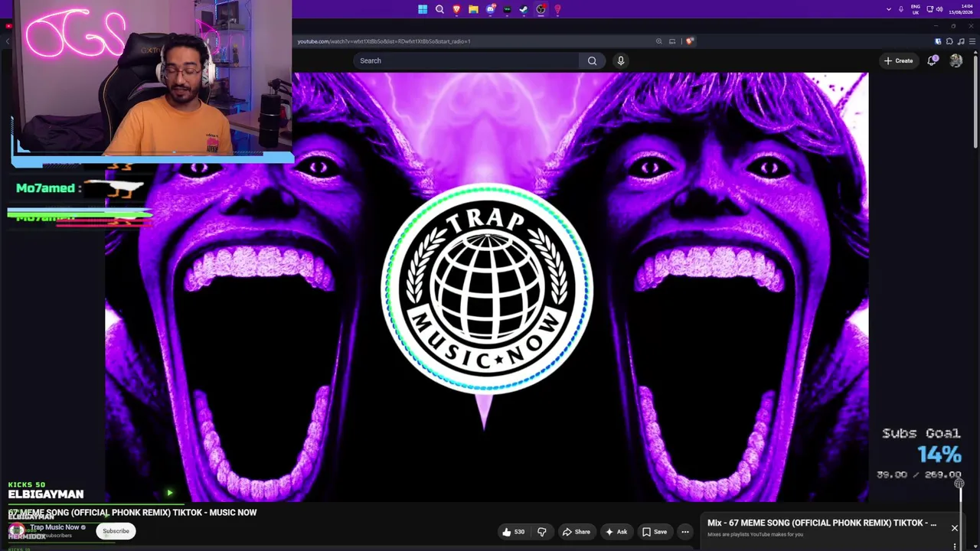The height and width of the screenshot is (551, 980).
Task: Click the magnifier search button
Action: 592,60
